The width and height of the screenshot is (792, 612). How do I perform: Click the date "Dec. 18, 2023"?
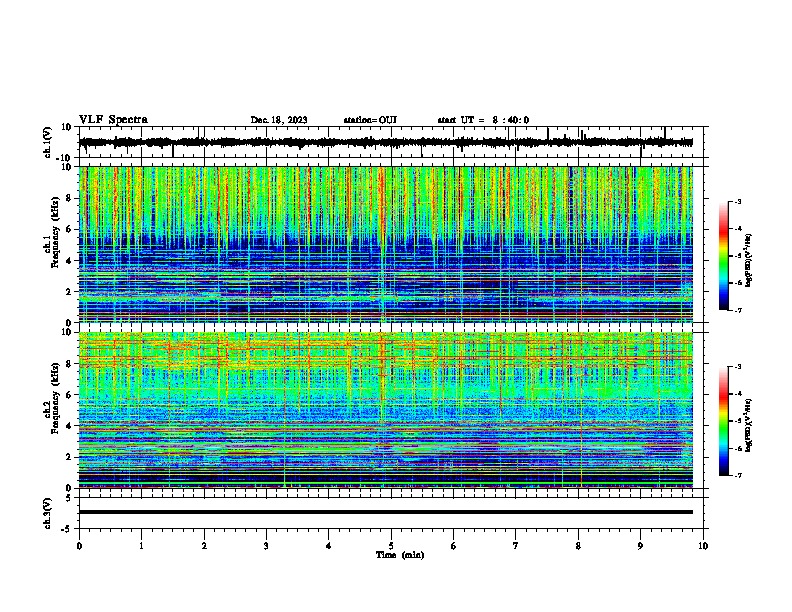tap(279, 120)
